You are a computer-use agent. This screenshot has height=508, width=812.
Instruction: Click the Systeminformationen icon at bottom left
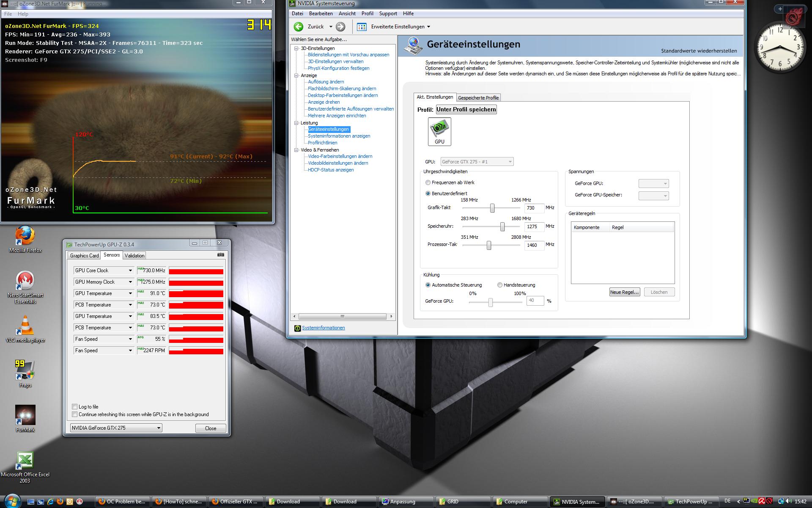(297, 328)
